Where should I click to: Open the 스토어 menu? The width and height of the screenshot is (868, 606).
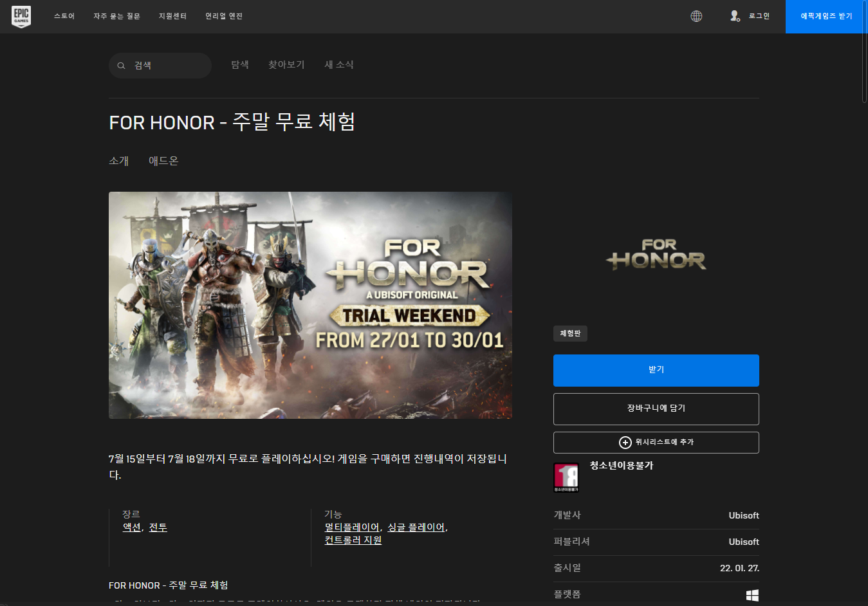coord(64,16)
